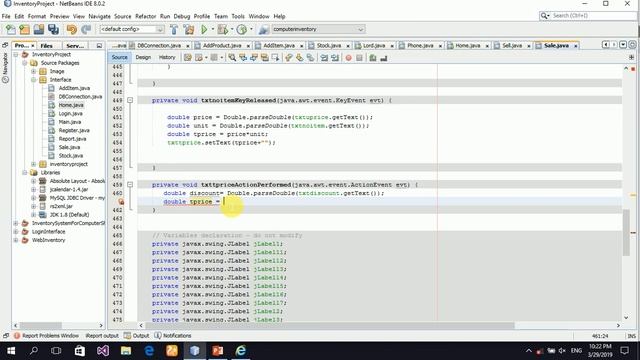The height and width of the screenshot is (360, 640).
Task: Open the Output window
Action: 137,336
